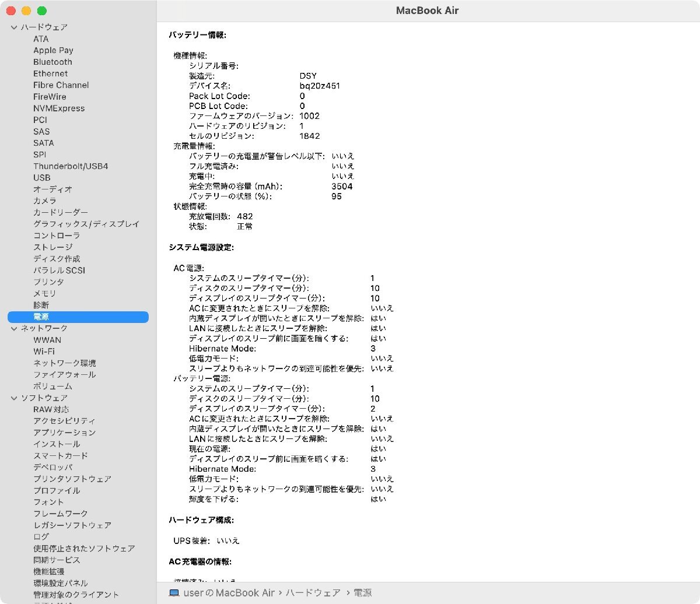
Task: Select FireWire in sidebar
Action: click(x=50, y=97)
